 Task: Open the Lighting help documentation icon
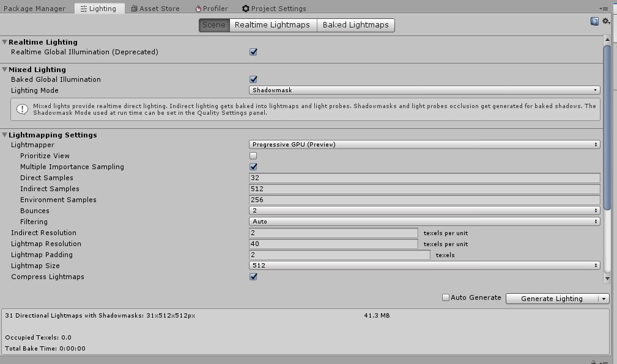click(x=594, y=21)
